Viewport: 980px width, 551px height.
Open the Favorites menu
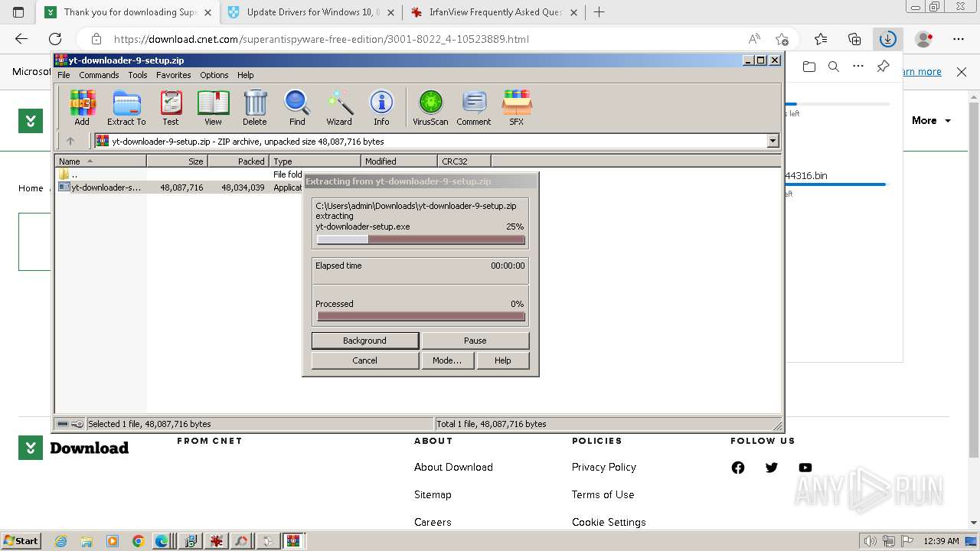174,75
